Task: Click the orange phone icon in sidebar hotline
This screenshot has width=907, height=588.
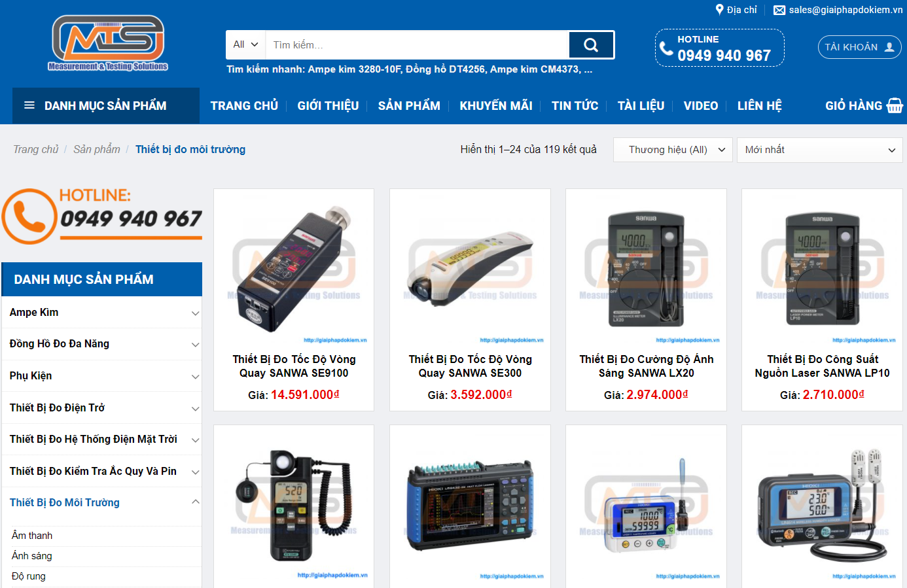Action: (x=29, y=216)
